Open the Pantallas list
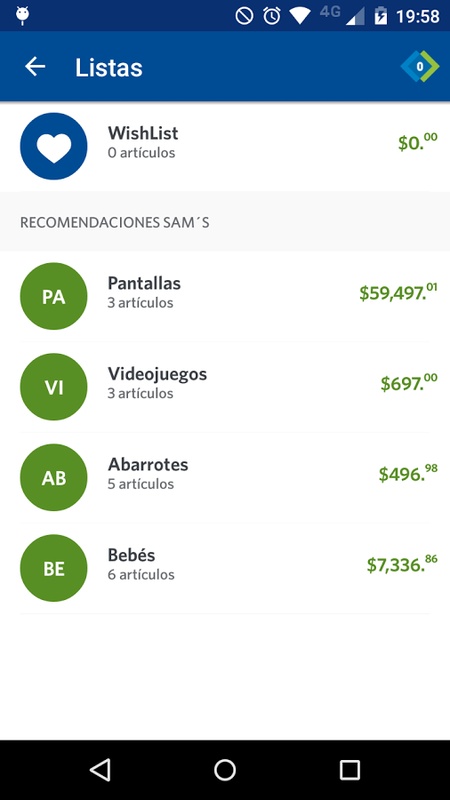This screenshot has width=450, height=800. (x=225, y=296)
